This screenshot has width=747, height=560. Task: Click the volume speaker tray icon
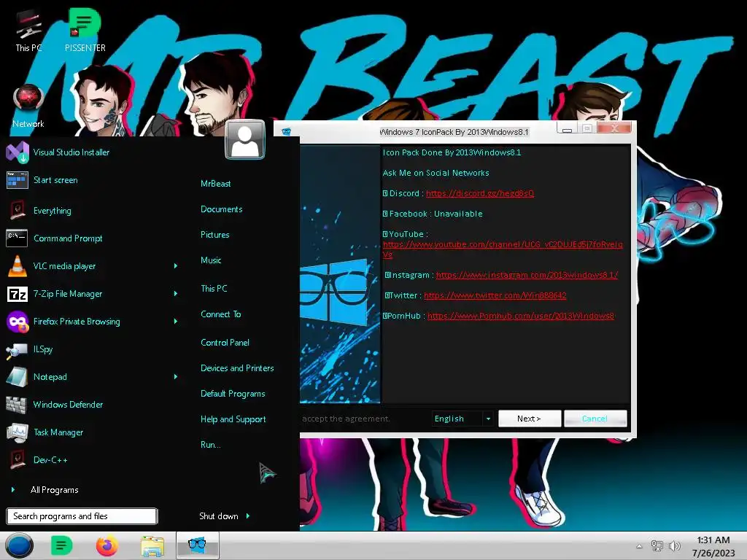pyautogui.click(x=674, y=546)
